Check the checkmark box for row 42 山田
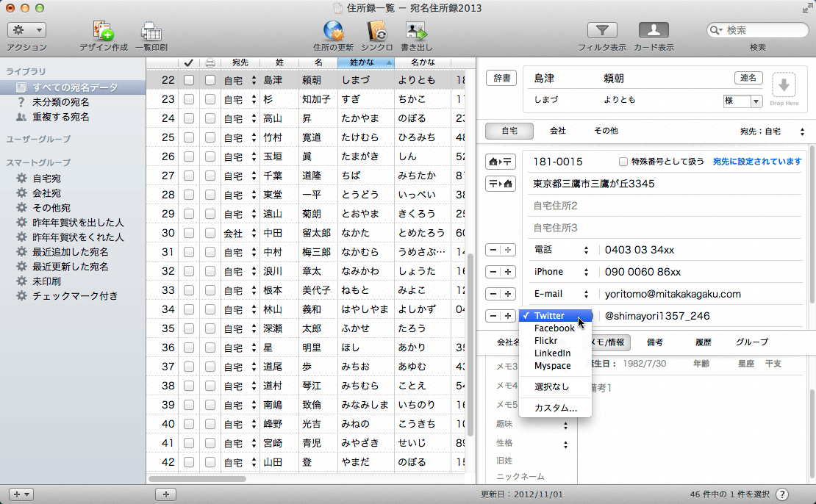Viewport: 816px width, 504px height. 189,462
